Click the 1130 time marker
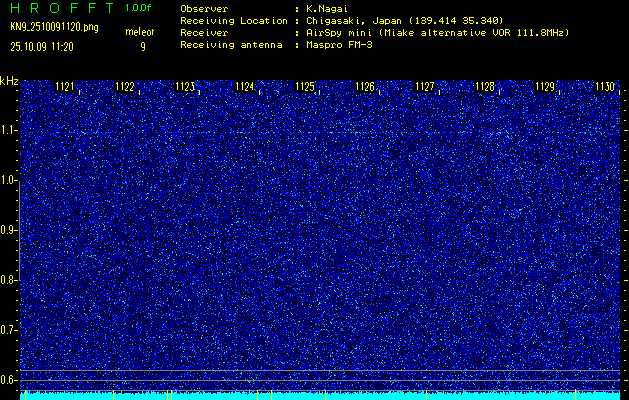The width and height of the screenshot is (629, 400). click(x=604, y=87)
